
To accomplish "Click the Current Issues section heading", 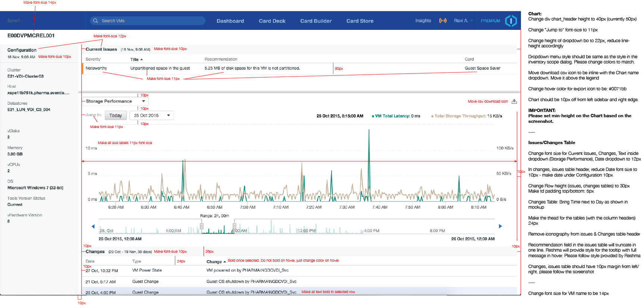I will pos(101,49).
